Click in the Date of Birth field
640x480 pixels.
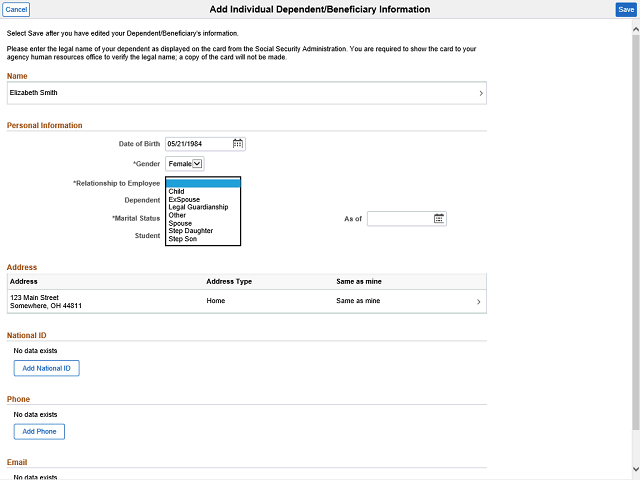point(198,144)
